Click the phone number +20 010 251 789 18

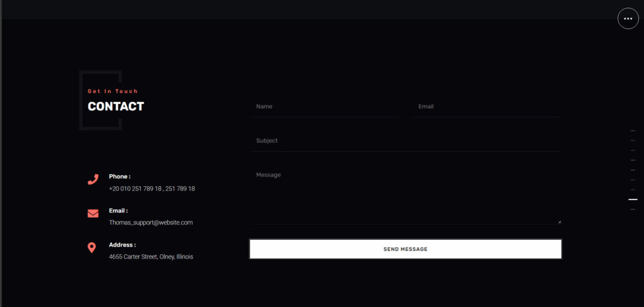(x=135, y=189)
